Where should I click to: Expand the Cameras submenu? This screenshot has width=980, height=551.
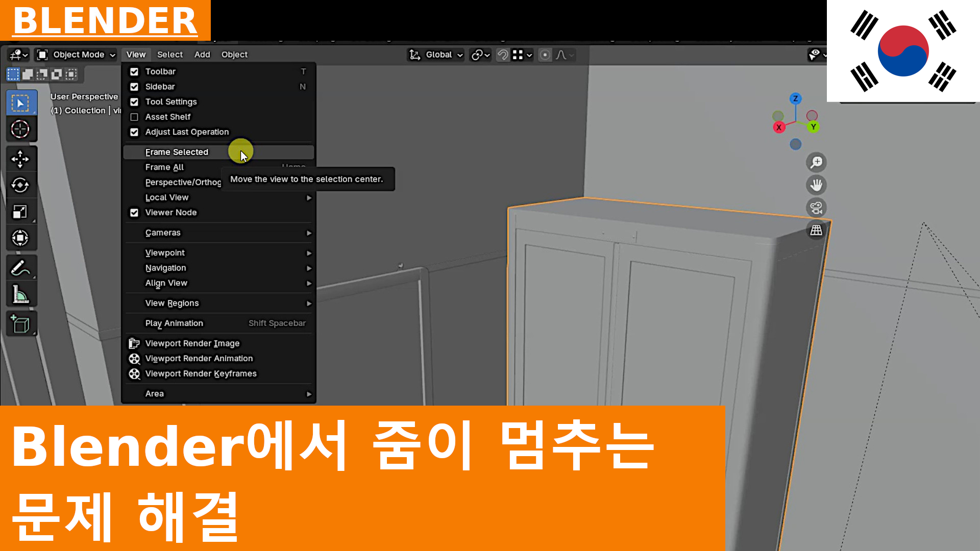218,233
